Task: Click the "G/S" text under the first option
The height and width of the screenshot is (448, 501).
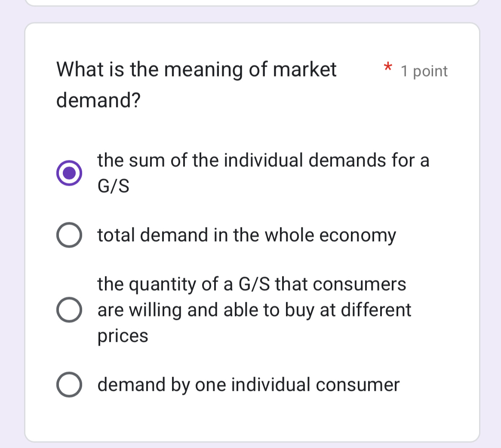Action: click(x=114, y=187)
